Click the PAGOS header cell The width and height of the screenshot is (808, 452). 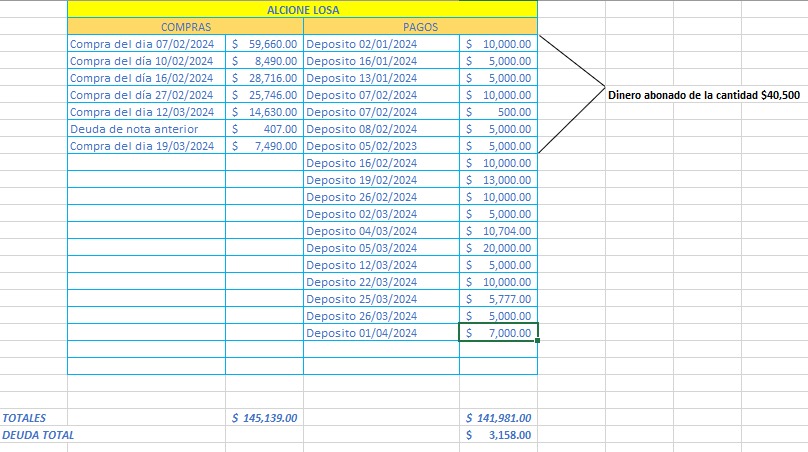click(x=420, y=27)
